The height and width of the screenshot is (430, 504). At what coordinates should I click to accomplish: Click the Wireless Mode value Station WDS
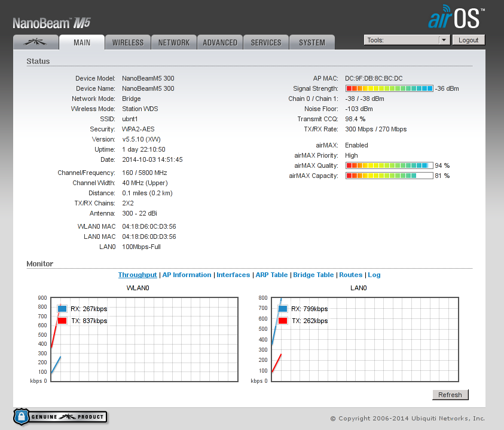pyautogui.click(x=140, y=109)
